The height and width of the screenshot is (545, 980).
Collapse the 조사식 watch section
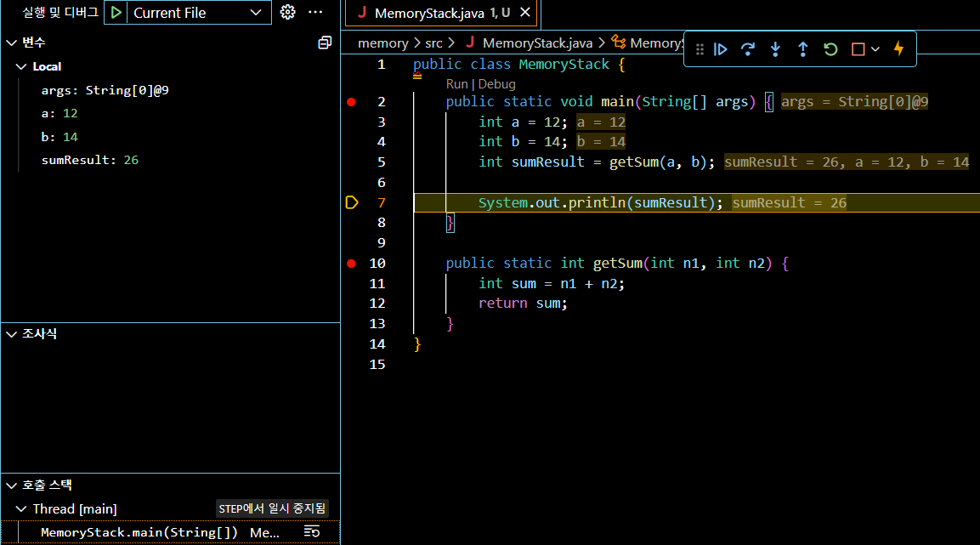click(11, 334)
